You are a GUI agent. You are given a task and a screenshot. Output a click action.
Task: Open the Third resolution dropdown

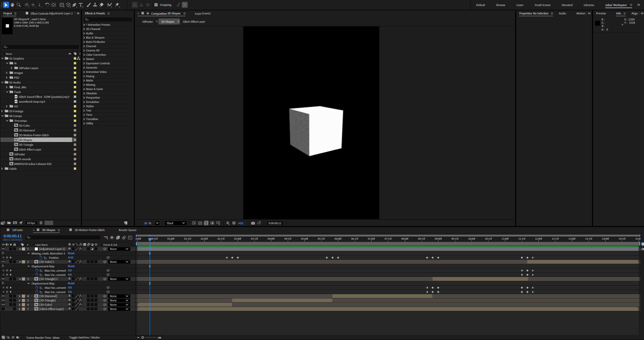[x=175, y=223]
